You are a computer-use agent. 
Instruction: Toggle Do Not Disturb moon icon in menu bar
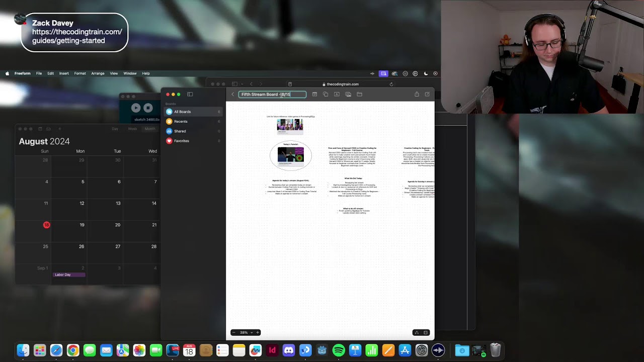point(426,73)
